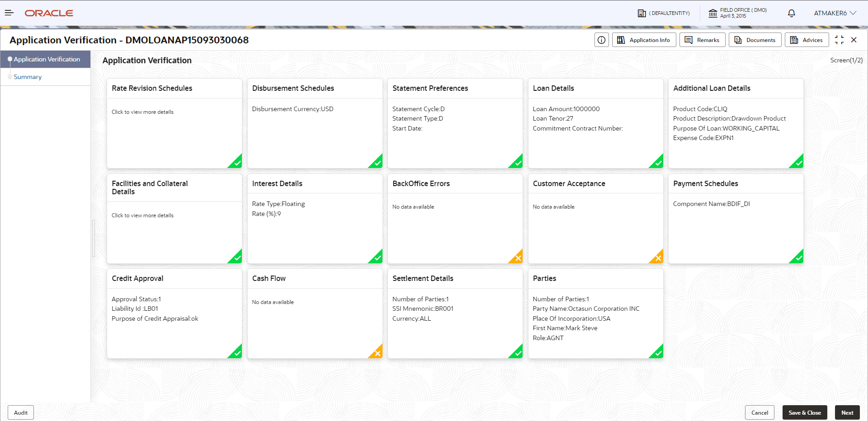Open Facilities and Collateral Details tile
Screen dimensions: 868x421
[175, 219]
